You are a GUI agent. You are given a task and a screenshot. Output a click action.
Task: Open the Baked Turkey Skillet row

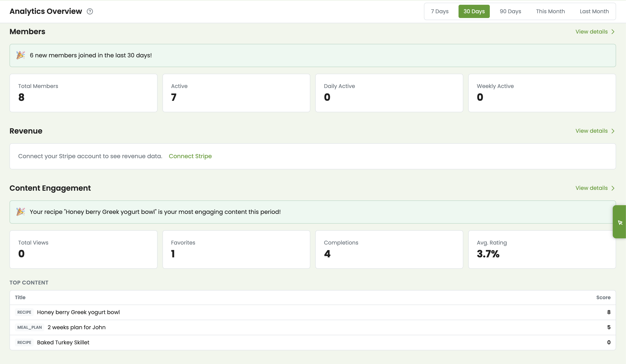point(313,342)
